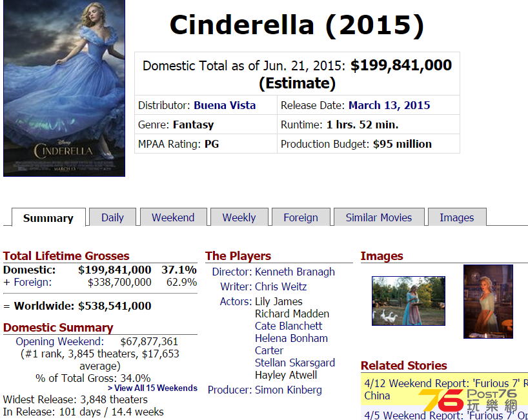Open the Summary tab
528x420 pixels.
point(48,217)
